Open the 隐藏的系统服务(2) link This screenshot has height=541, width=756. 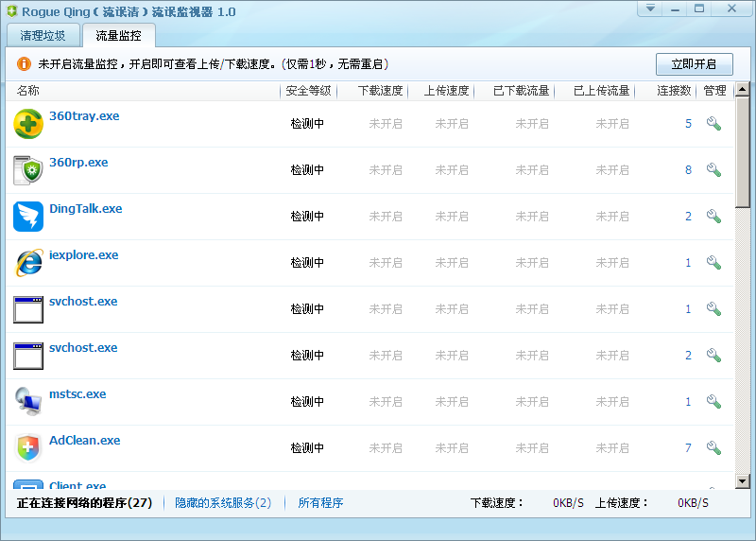click(x=223, y=503)
